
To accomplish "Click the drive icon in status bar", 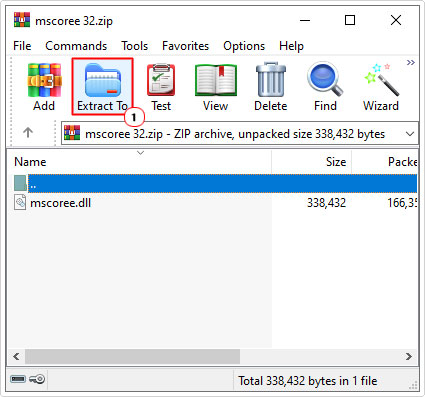I will pos(18,379).
